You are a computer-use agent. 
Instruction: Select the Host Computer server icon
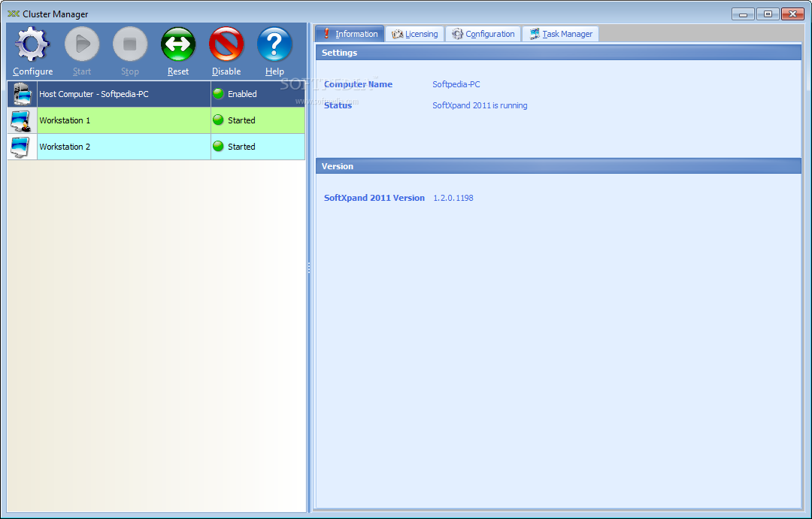coord(22,94)
